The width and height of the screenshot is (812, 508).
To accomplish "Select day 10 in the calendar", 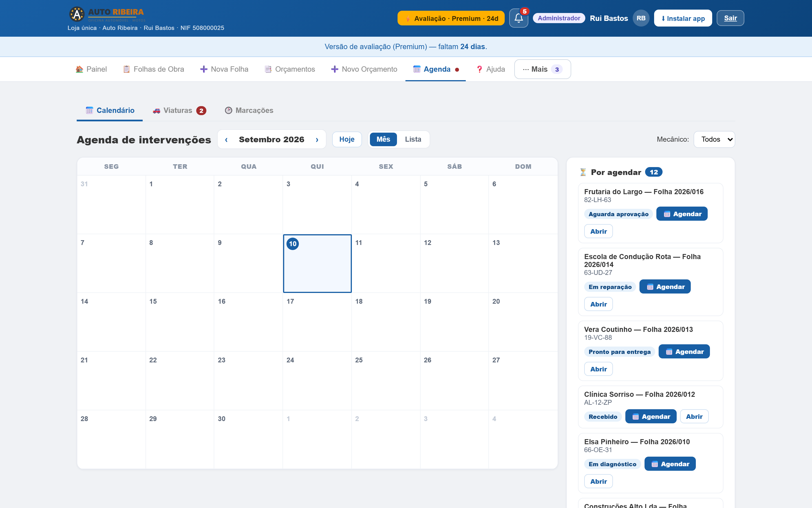I will tap(317, 263).
